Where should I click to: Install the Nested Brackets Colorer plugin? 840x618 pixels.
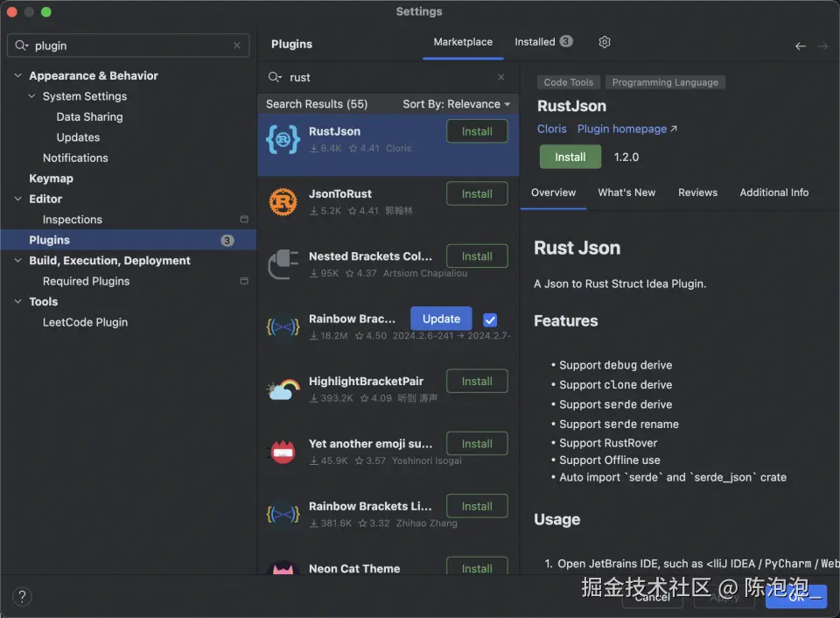pyautogui.click(x=477, y=256)
